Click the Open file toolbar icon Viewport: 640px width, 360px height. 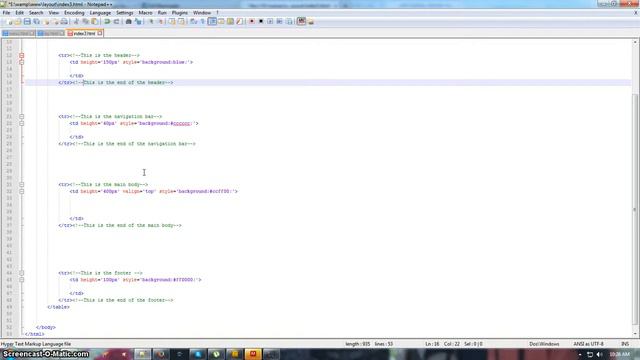pyautogui.click(x=18, y=22)
